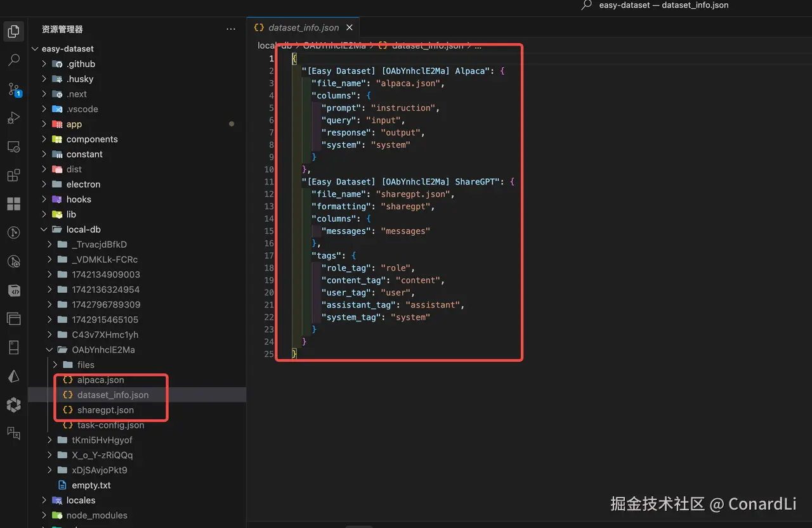Select the X_o_Y-zRiQQq folder
Image resolution: width=812 pixels, height=528 pixels.
[x=102, y=455]
